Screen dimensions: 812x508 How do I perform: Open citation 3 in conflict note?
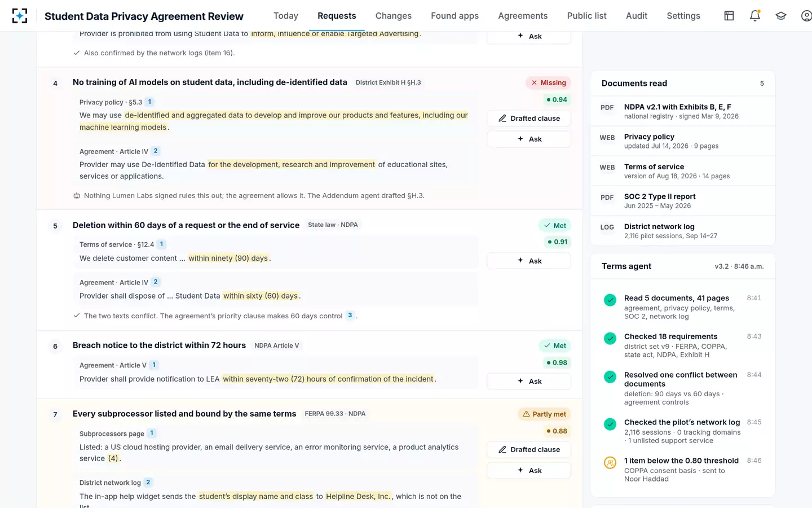tap(350, 316)
